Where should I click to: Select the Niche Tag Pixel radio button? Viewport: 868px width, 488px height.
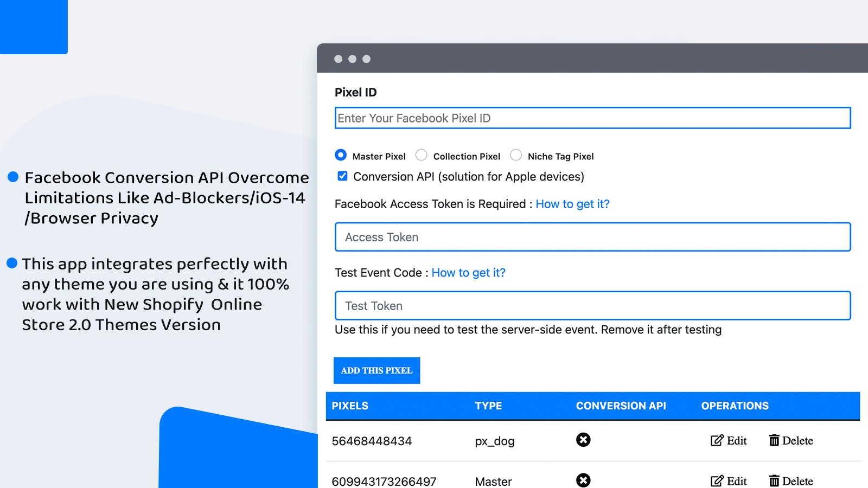coord(516,155)
